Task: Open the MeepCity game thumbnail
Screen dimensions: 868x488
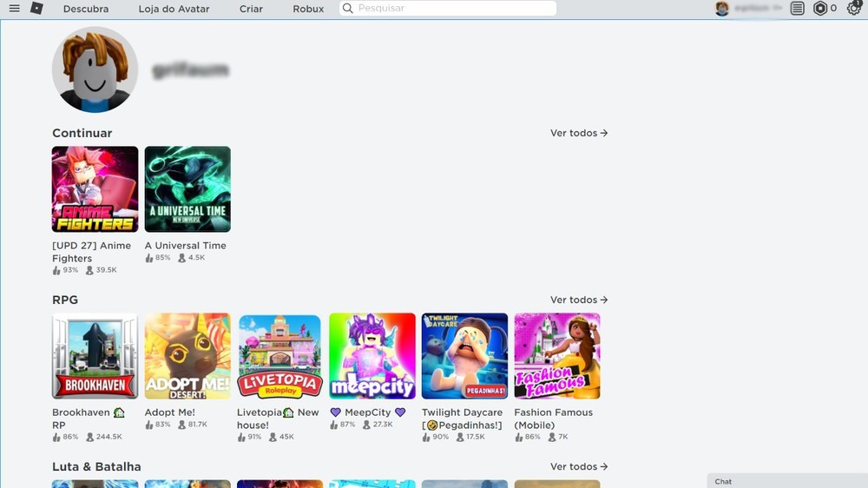Action: click(x=372, y=356)
